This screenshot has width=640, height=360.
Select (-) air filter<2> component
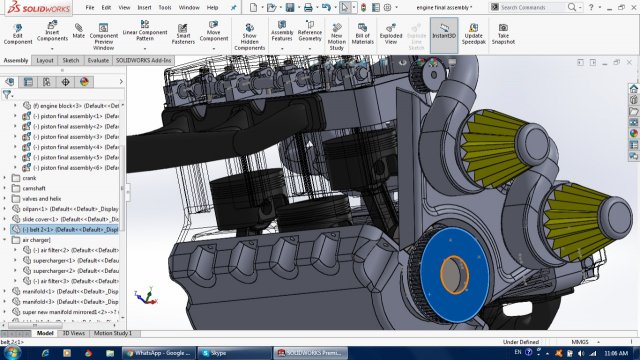coord(71,250)
